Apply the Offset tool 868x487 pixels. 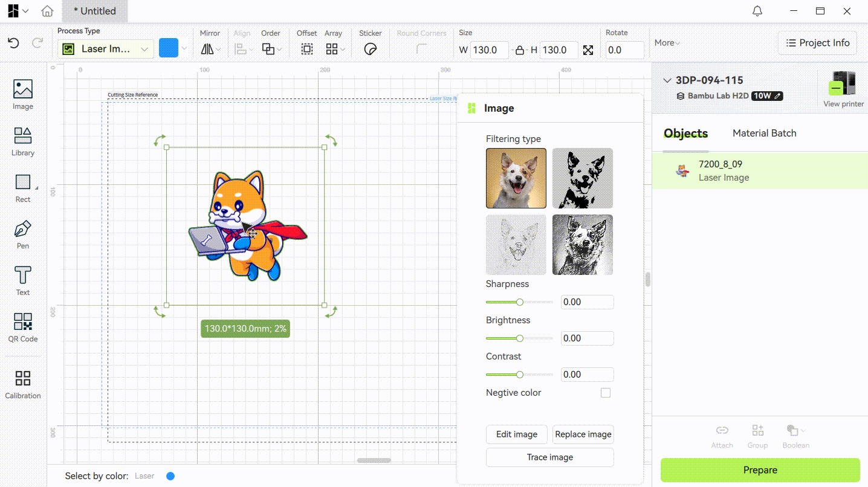[307, 50]
